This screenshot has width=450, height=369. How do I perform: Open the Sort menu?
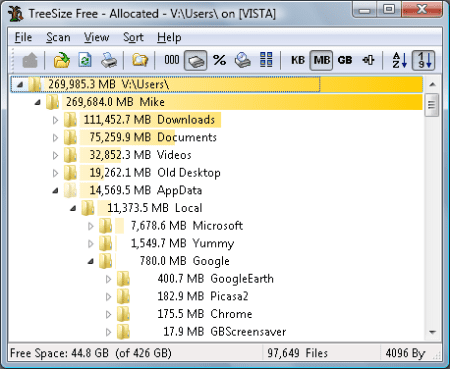(133, 37)
